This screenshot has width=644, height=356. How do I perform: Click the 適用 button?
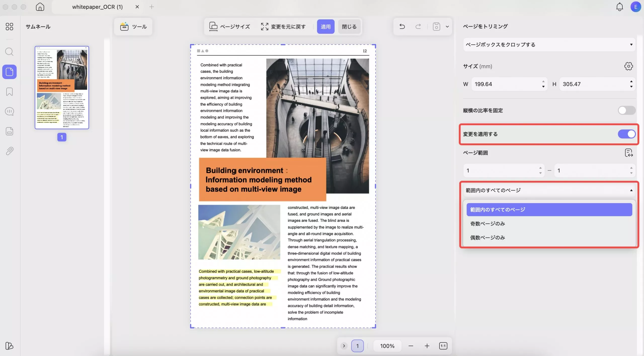coord(326,26)
